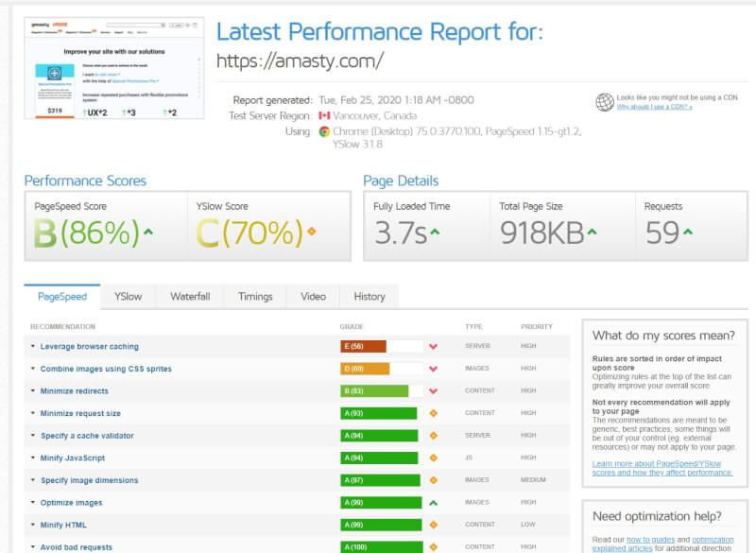
Task: Open the Timings tab
Action: tap(255, 297)
